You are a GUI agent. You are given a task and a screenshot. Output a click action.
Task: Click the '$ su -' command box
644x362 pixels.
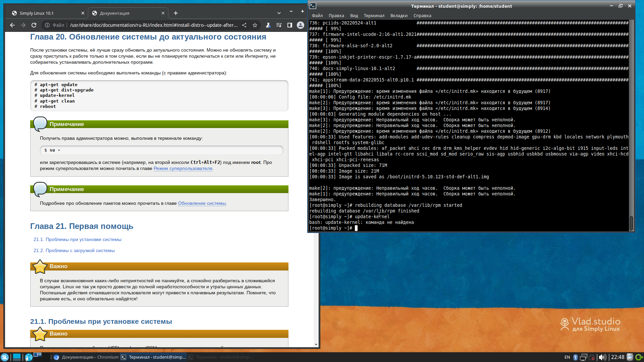[162, 150]
